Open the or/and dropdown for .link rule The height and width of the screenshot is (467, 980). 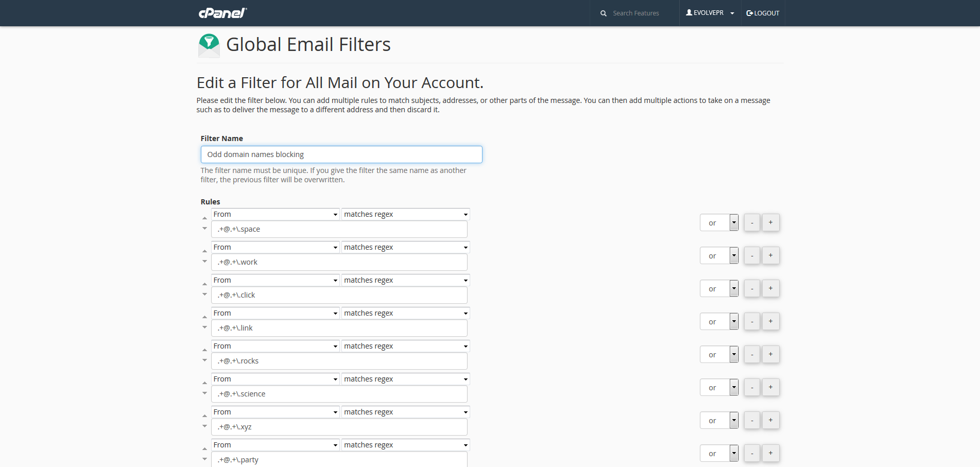[x=719, y=321]
